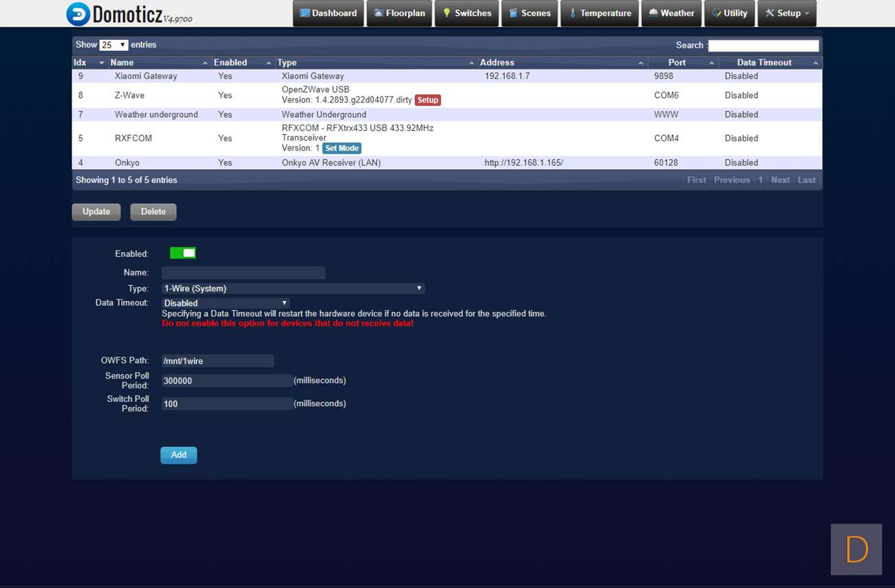The image size is (895, 588).
Task: Select page 1 in pagination
Action: point(761,180)
